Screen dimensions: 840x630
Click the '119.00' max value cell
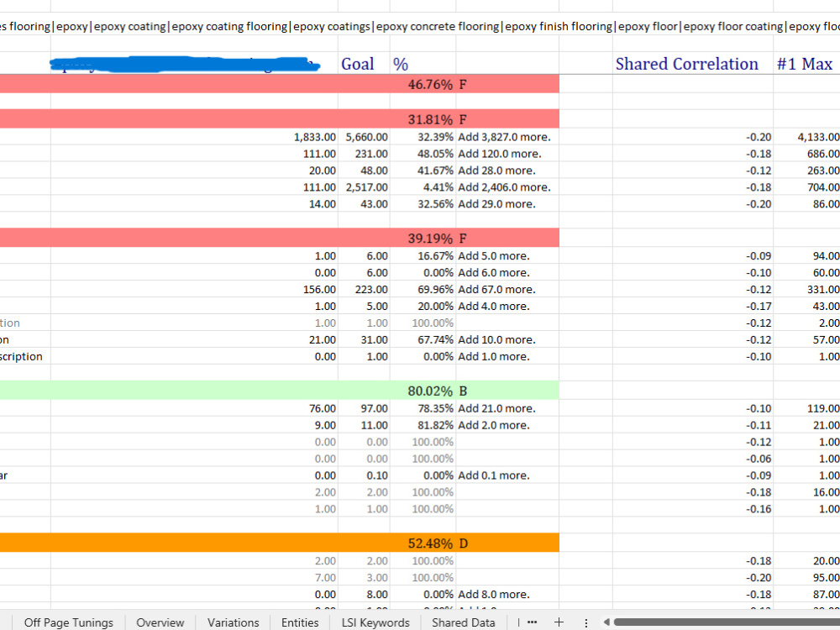(x=806, y=408)
